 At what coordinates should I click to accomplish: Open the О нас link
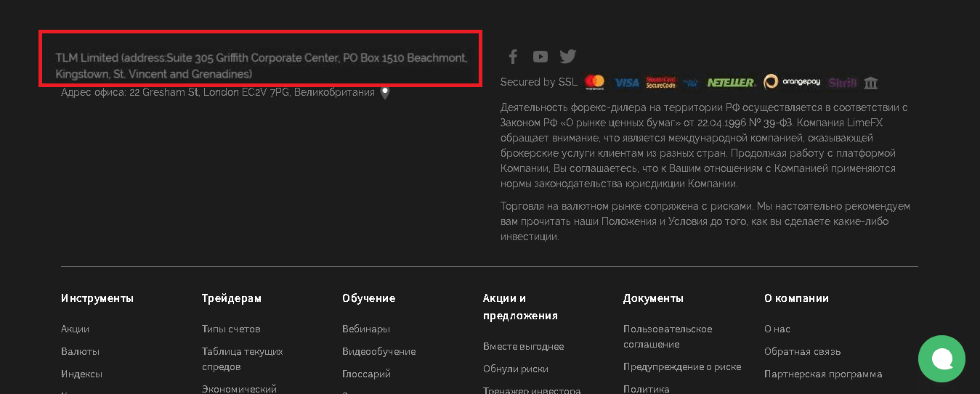(777, 329)
